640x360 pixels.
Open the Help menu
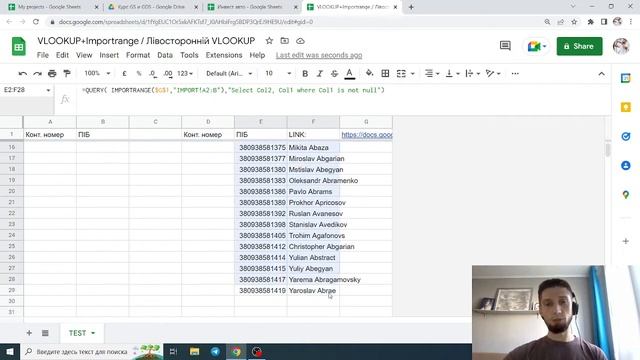click(257, 55)
